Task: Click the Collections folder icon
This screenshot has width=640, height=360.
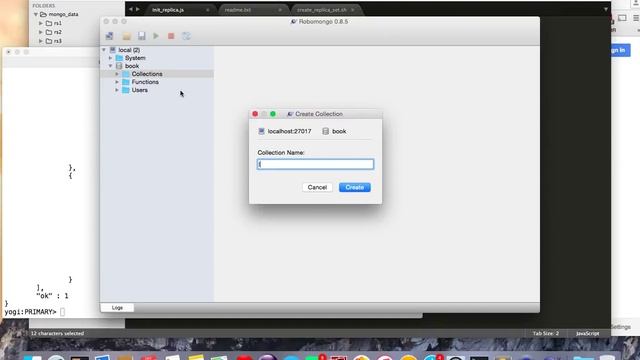Action: pos(126,74)
